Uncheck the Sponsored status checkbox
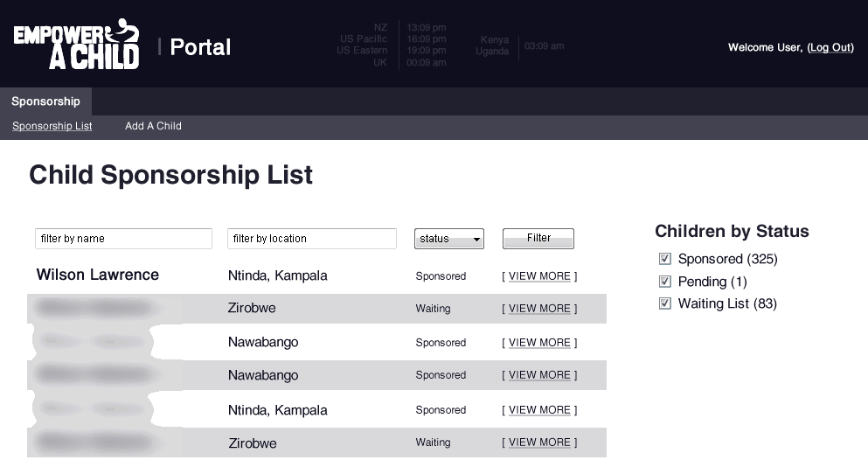868x460 pixels. tap(664, 259)
